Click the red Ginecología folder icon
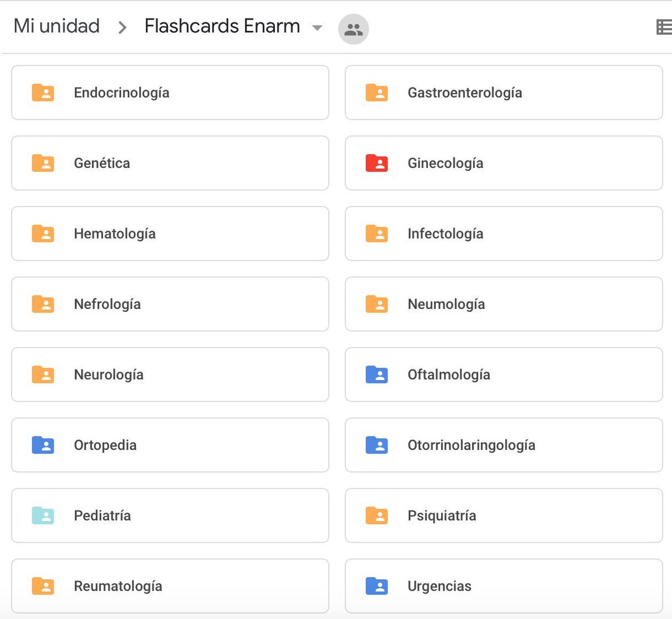Screen dimensions: 672x619 (377, 163)
